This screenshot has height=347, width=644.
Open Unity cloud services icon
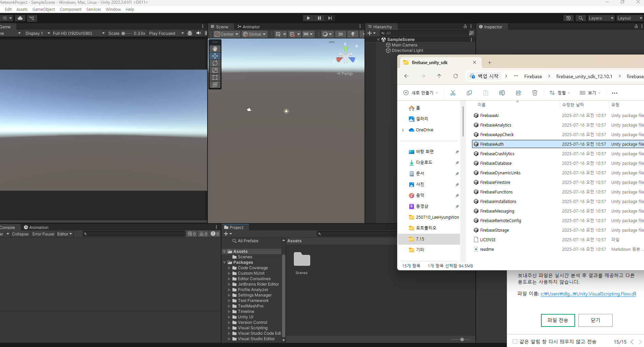click(x=20, y=18)
